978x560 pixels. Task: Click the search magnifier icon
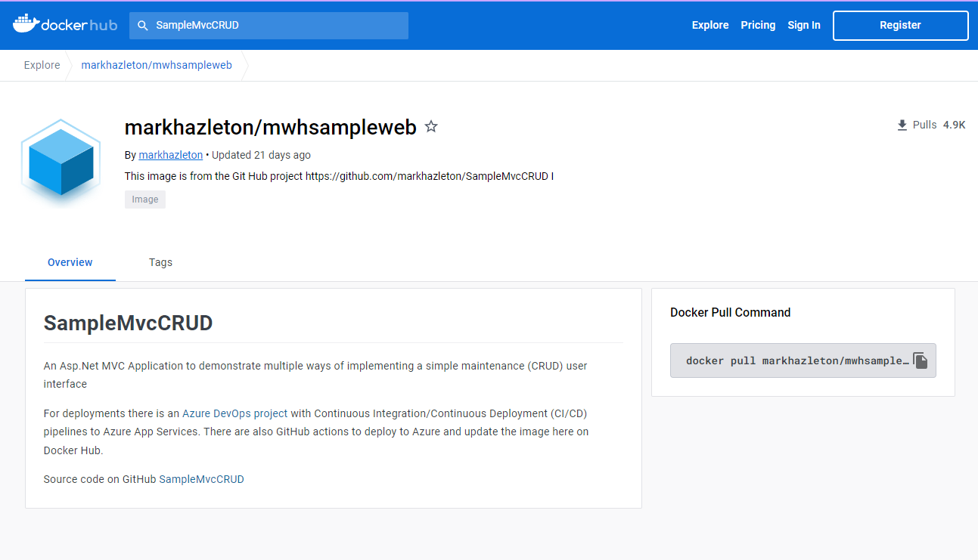(142, 25)
